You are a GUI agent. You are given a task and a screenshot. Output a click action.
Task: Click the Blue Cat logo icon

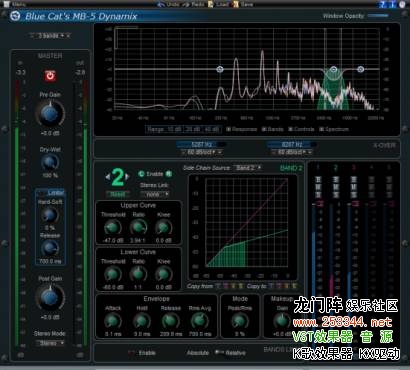click(15, 16)
